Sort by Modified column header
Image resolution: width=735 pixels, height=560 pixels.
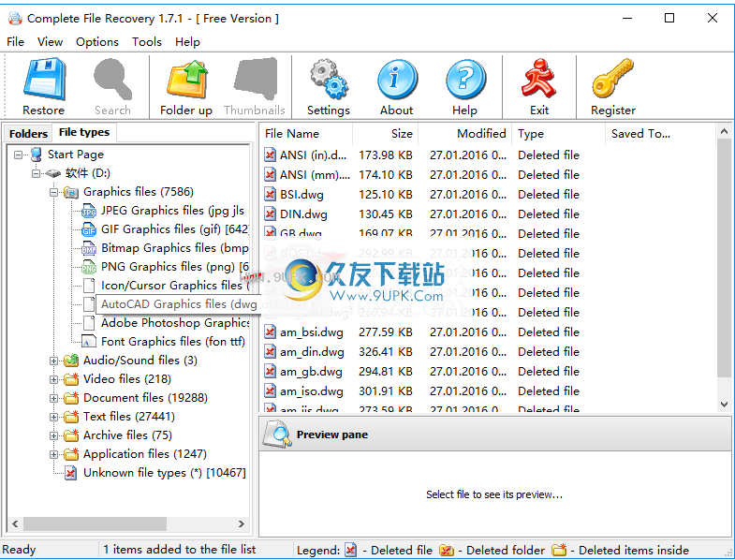tap(465, 134)
